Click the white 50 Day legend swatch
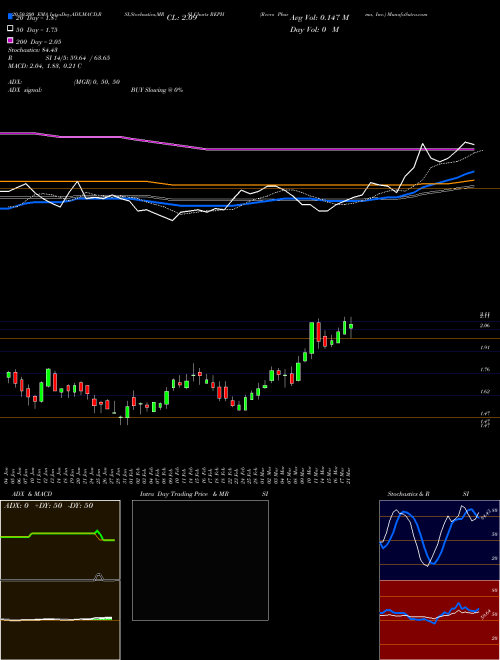 pos(10,29)
